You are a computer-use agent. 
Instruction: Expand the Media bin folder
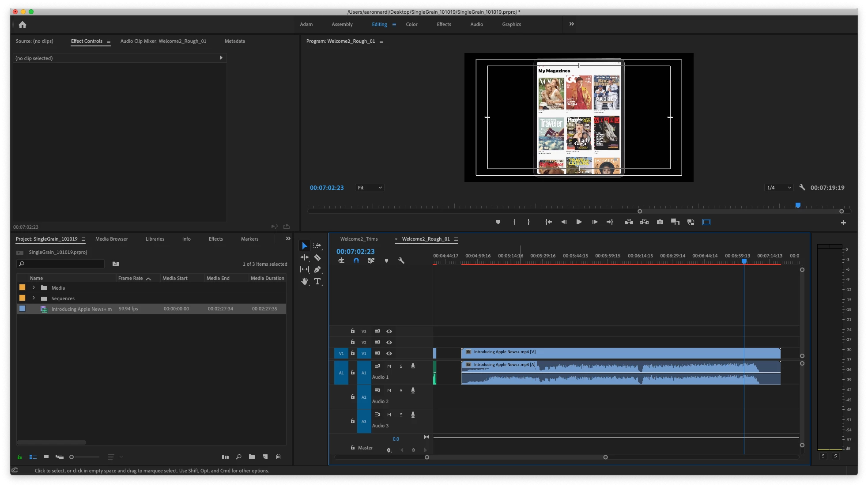point(34,287)
